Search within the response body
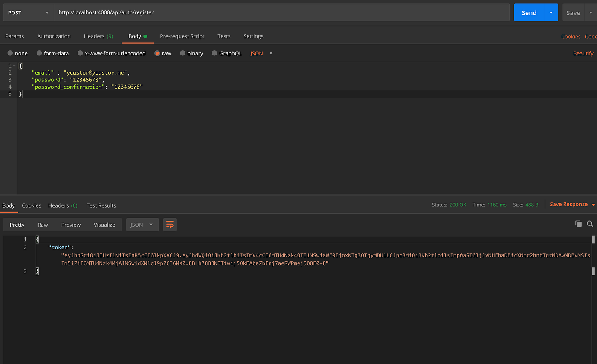The height and width of the screenshot is (364, 597). point(590,224)
